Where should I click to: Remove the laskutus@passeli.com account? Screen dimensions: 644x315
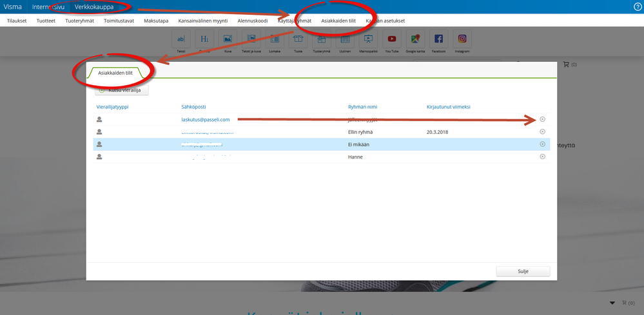pos(542,119)
